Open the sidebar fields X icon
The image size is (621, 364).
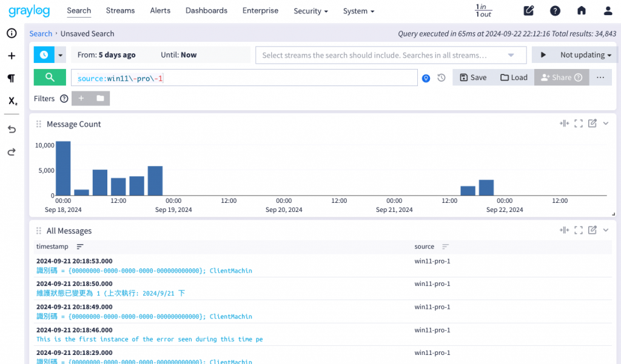(x=12, y=101)
